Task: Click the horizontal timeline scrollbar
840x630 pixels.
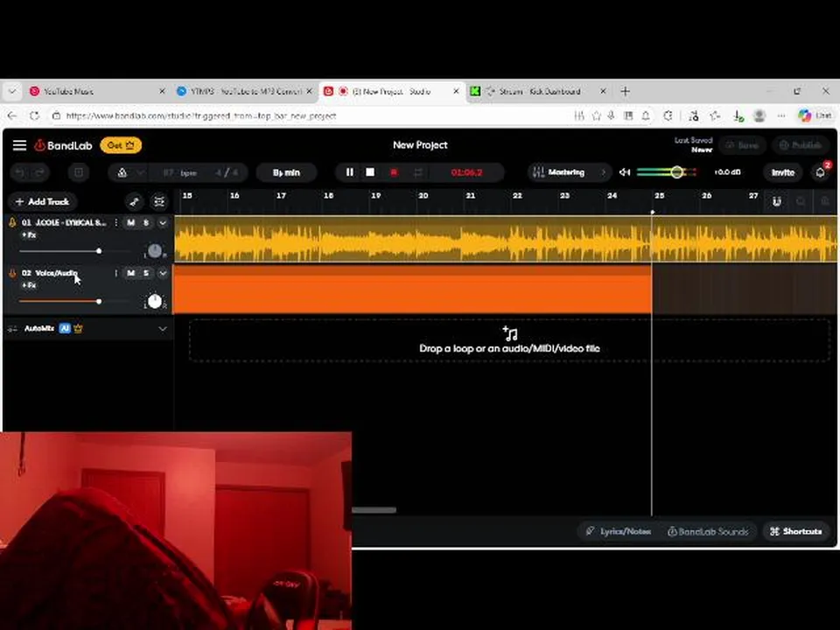Action: click(374, 510)
